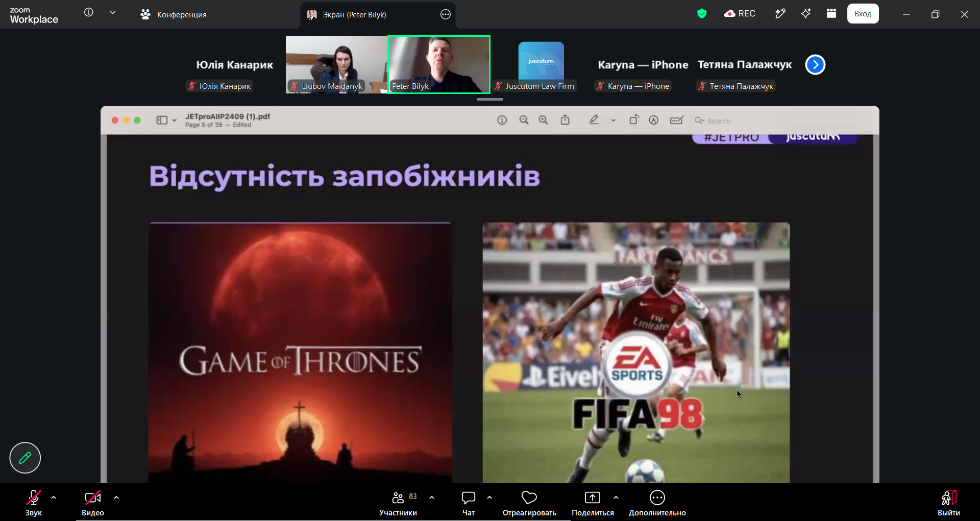Open the Конференция tab
This screenshot has width=980, height=521.
tap(174, 14)
